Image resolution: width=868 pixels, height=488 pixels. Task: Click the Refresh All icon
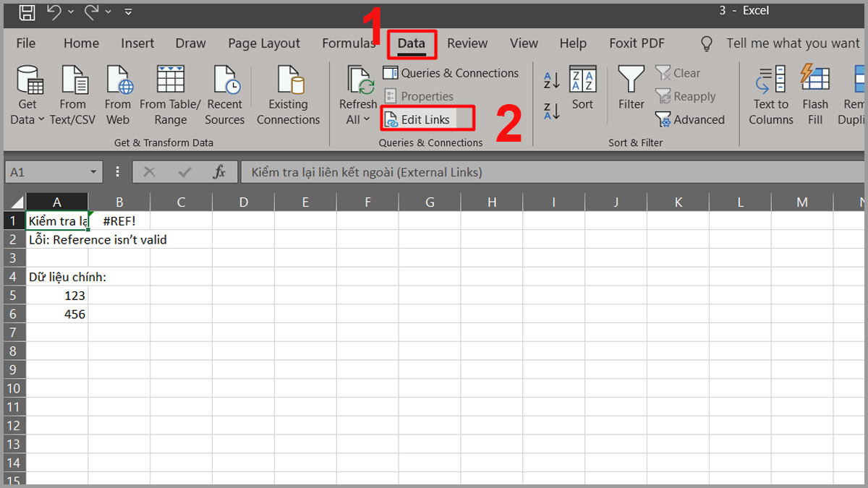pyautogui.click(x=359, y=81)
